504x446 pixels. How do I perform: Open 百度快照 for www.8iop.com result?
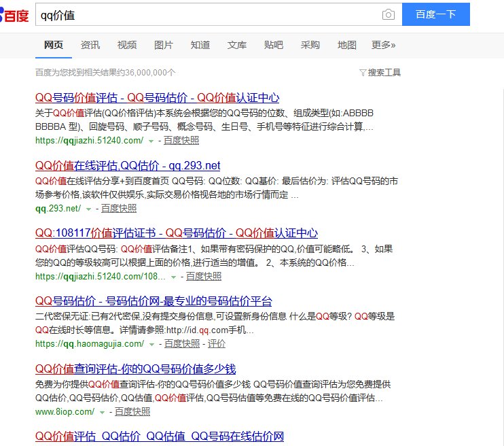coord(132,411)
